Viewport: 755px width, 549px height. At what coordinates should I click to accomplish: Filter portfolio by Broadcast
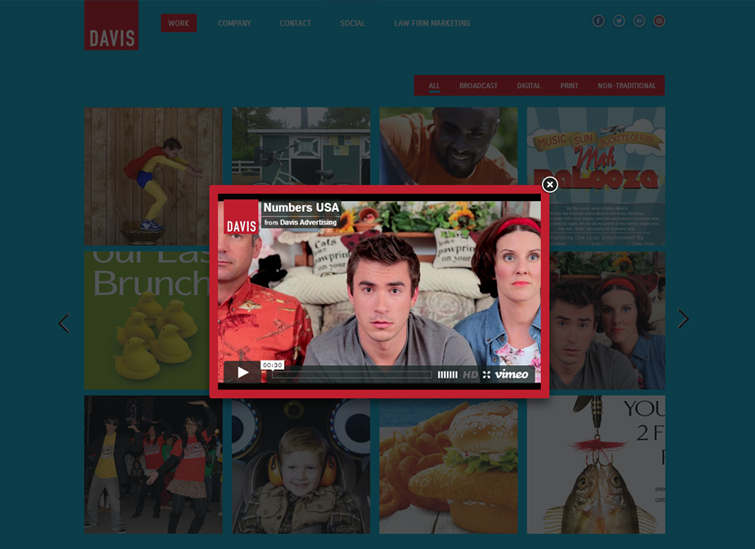(478, 86)
